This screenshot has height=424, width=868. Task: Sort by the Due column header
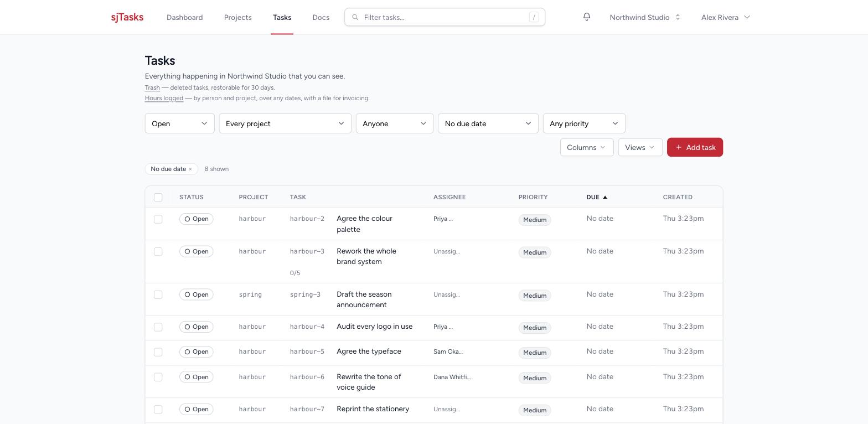tap(597, 197)
